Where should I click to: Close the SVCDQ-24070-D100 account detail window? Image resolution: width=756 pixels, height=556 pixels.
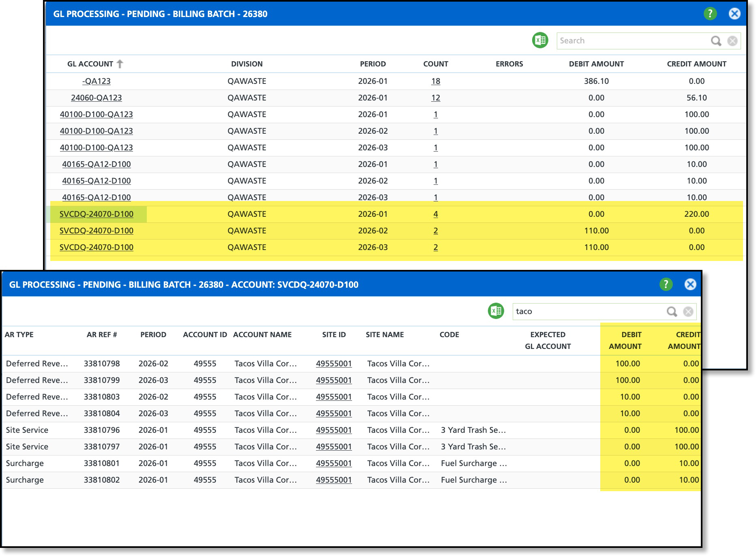click(690, 284)
